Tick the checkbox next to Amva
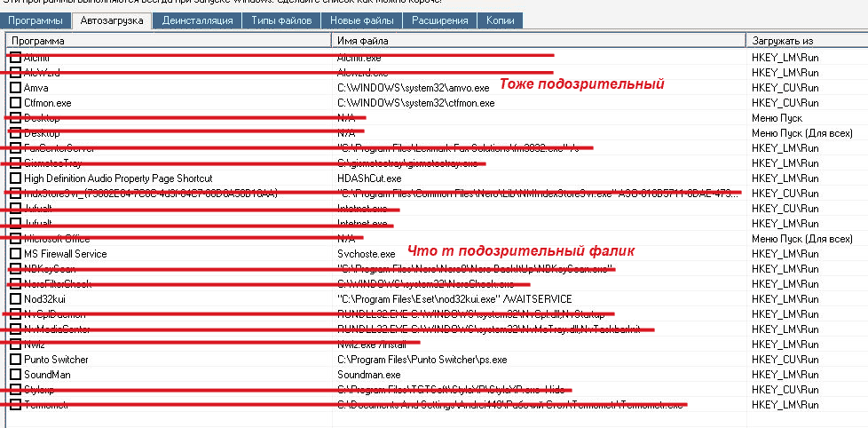Viewport: 868px width, 428px height. tap(15, 88)
